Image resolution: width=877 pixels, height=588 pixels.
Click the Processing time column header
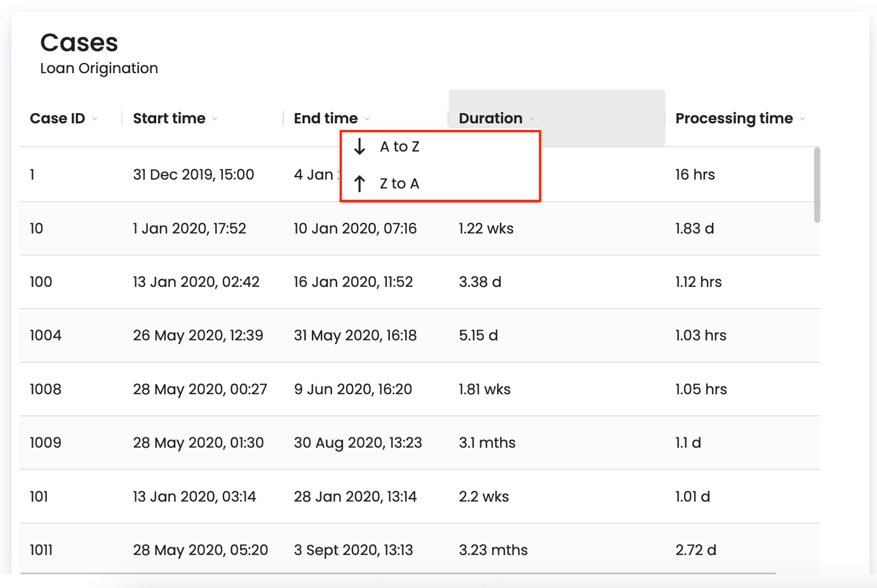click(733, 119)
